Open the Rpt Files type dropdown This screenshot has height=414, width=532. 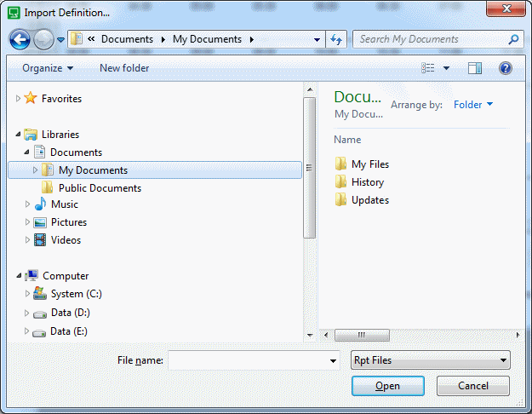(x=431, y=360)
